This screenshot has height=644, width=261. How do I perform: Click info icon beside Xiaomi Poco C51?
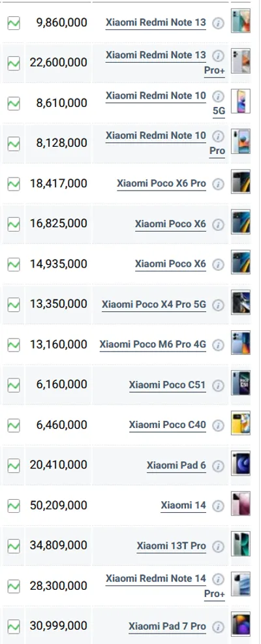tap(218, 385)
